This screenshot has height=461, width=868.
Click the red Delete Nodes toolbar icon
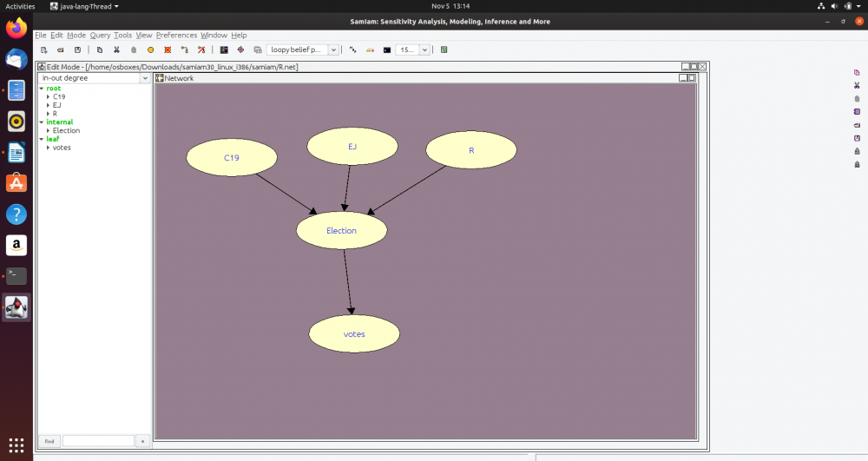tap(168, 50)
